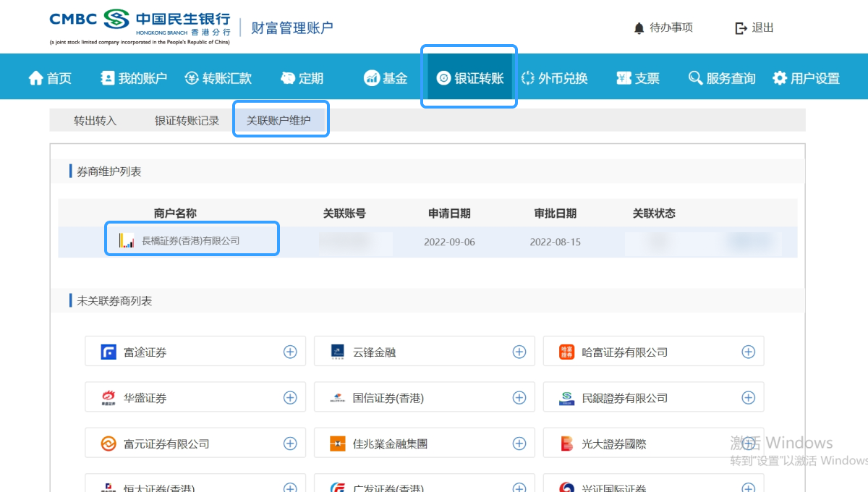Viewport: 868px width, 492px height.
Task: Go to the 基金 menu
Action: click(x=386, y=78)
